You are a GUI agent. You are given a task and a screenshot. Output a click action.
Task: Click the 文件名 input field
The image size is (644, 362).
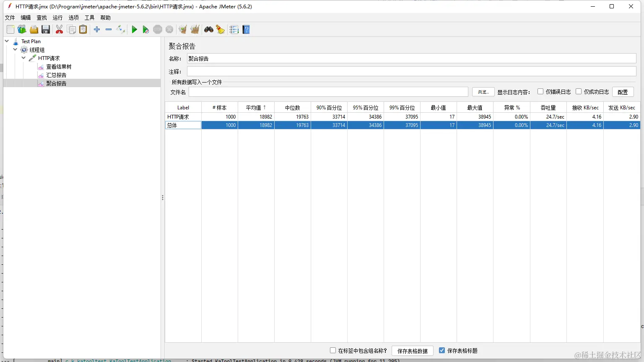[x=328, y=92]
